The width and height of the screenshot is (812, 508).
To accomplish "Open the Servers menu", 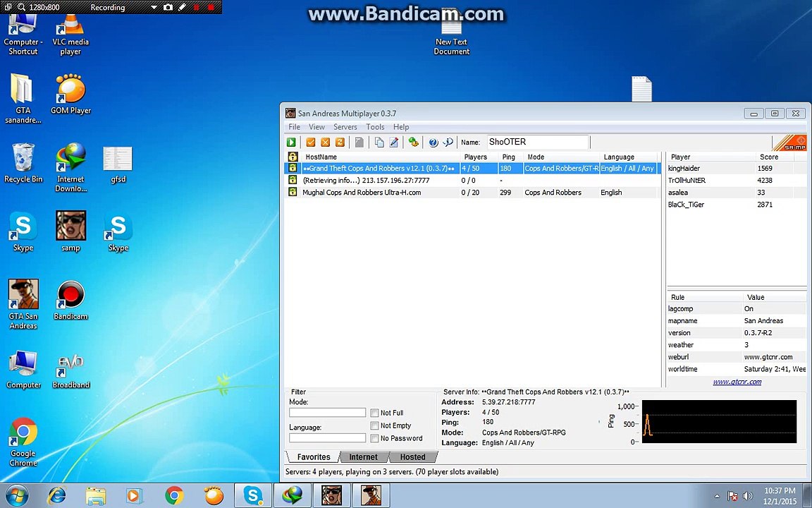I will 345,127.
